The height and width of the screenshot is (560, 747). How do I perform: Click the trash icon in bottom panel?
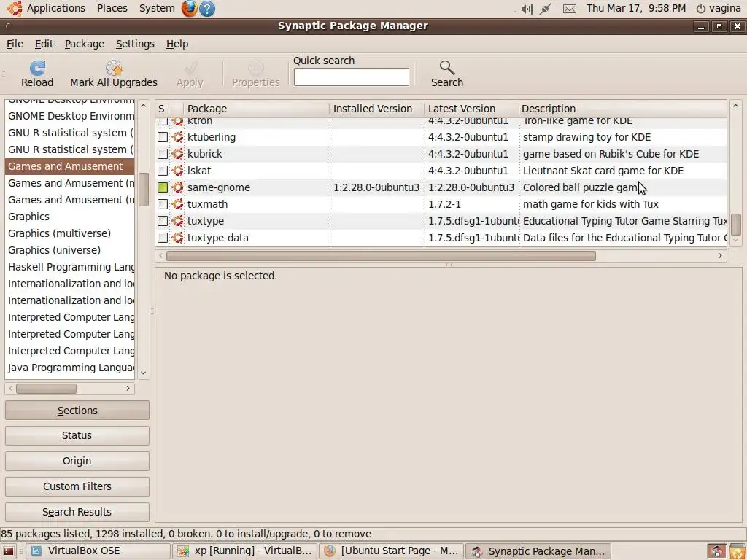click(x=737, y=551)
